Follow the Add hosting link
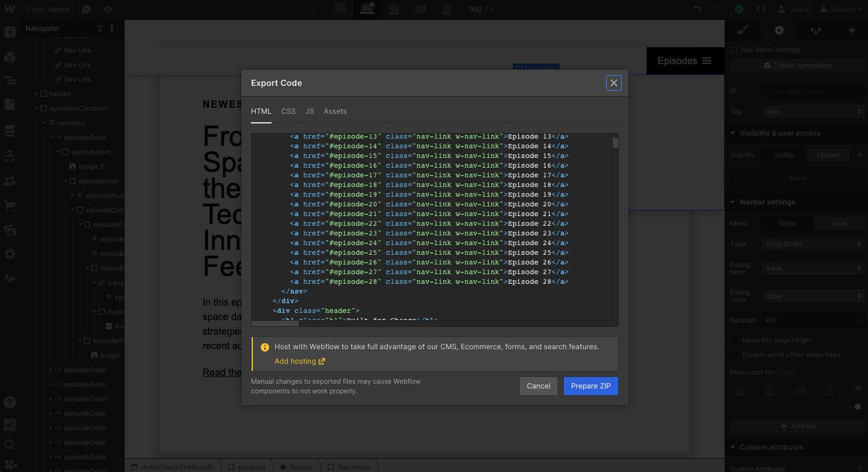Screen dimensions: 868x472 299,361
